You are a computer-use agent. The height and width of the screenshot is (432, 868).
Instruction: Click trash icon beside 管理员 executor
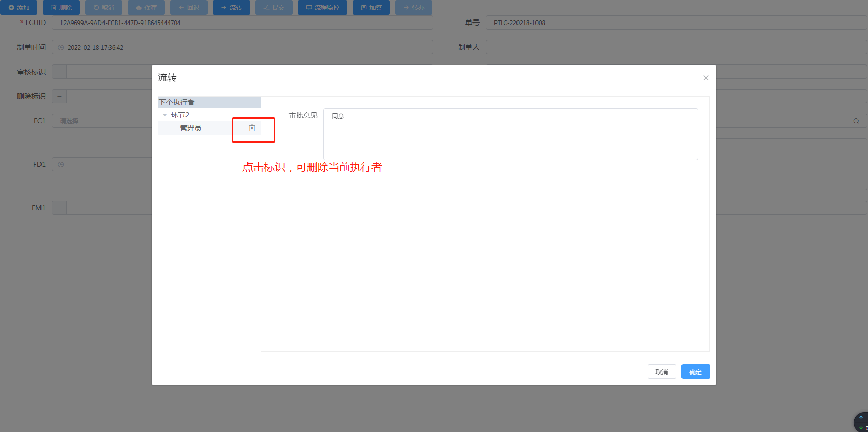252,128
